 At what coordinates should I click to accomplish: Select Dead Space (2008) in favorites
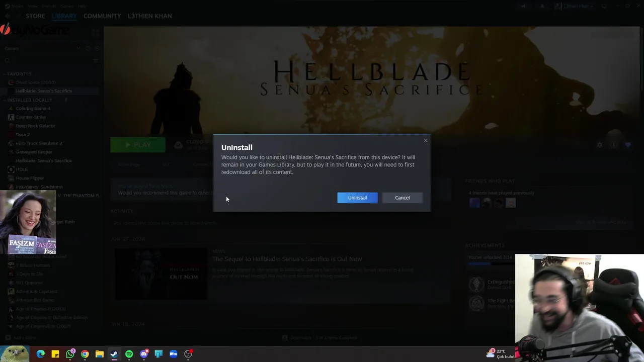point(35,82)
